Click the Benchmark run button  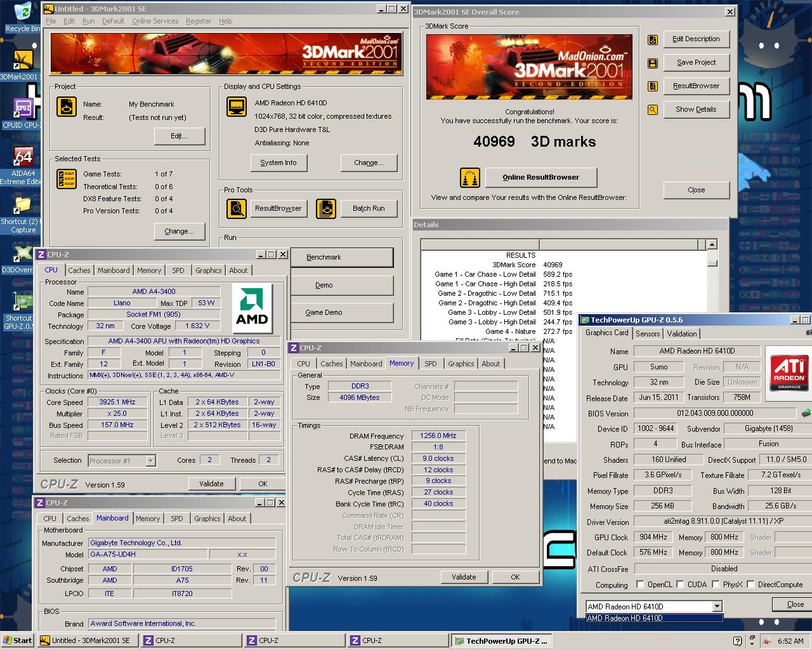coord(342,257)
